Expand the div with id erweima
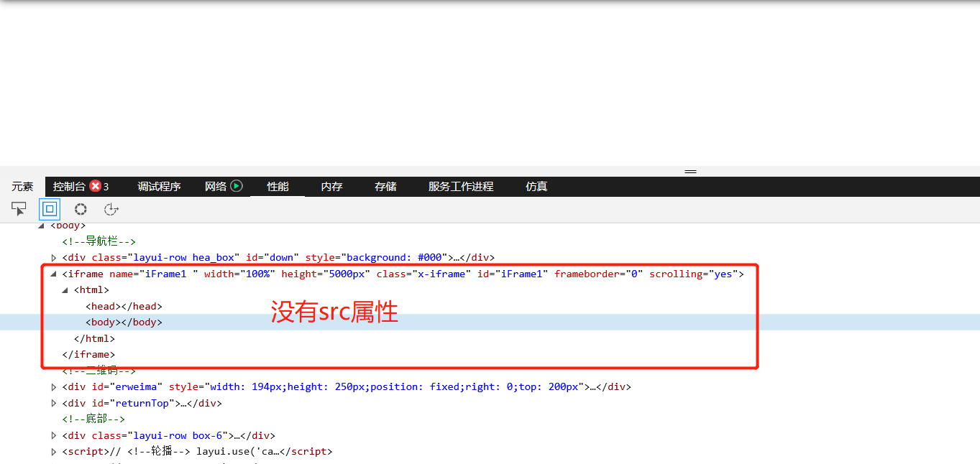This screenshot has width=980, height=464. coord(53,386)
